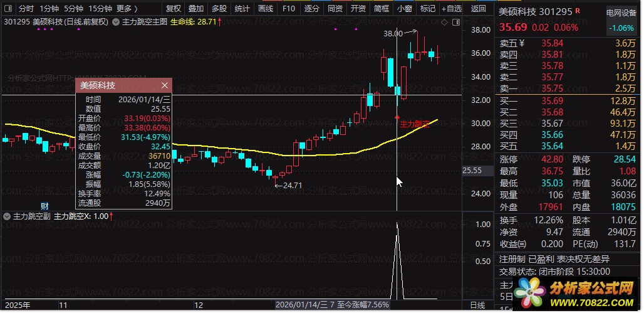This screenshot has width=644, height=313.
Task: Toggle the left sidebar panel icon
Action: coord(8,8)
